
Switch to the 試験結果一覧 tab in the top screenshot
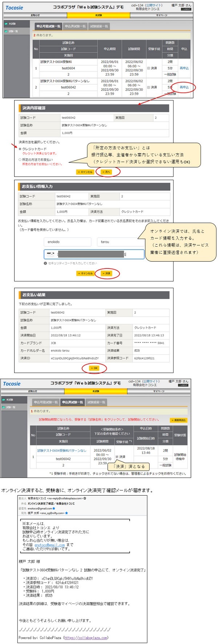point(98,26)
